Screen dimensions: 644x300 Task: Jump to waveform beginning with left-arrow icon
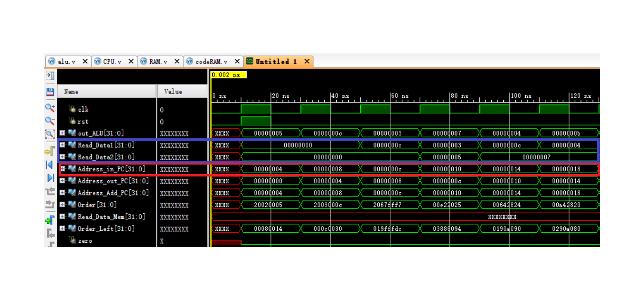pyautogui.click(x=50, y=165)
